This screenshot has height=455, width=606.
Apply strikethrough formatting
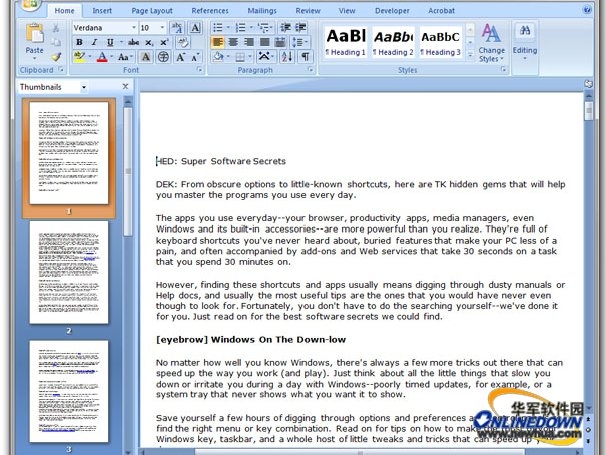coord(133,43)
